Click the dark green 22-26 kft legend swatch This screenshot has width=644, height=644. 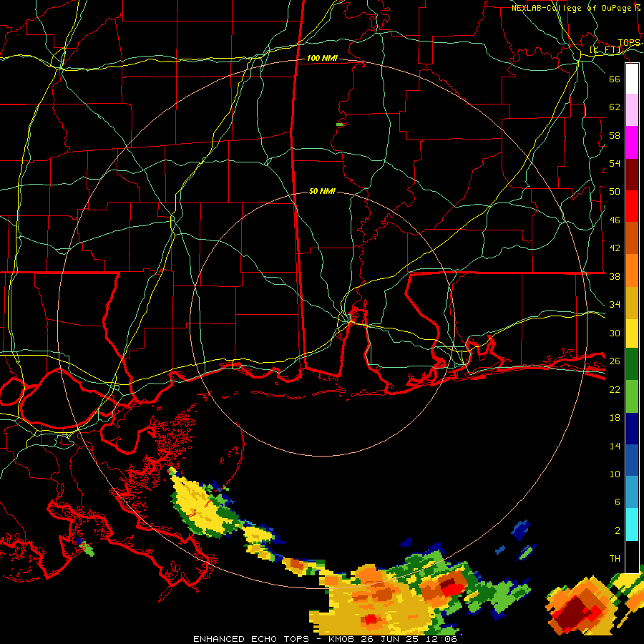click(x=632, y=364)
